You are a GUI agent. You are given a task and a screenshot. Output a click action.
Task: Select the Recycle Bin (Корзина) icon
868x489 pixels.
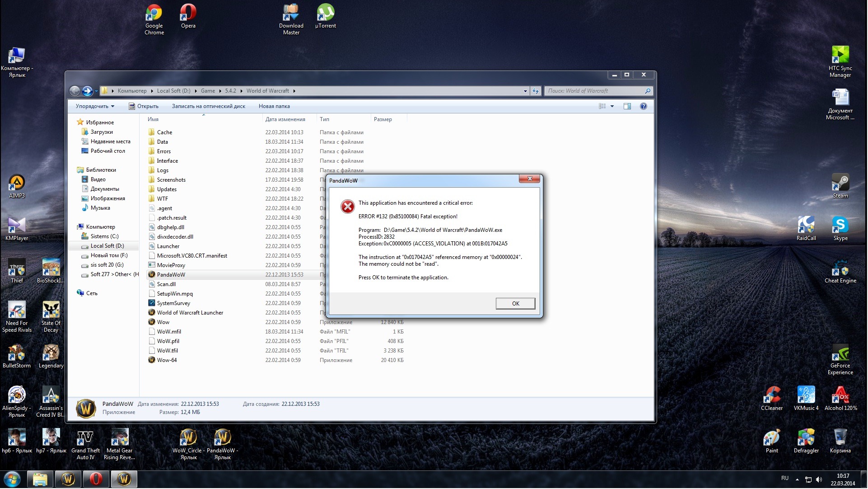point(840,441)
